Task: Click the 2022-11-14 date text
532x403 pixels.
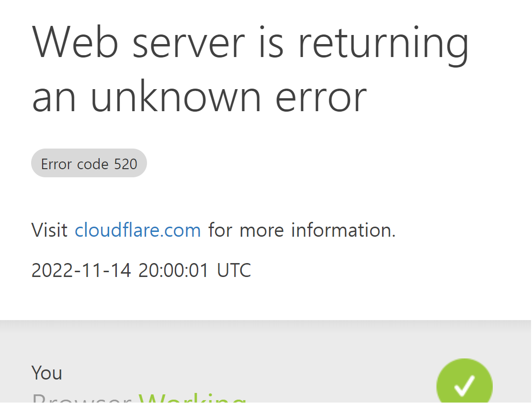Action: [x=81, y=271]
